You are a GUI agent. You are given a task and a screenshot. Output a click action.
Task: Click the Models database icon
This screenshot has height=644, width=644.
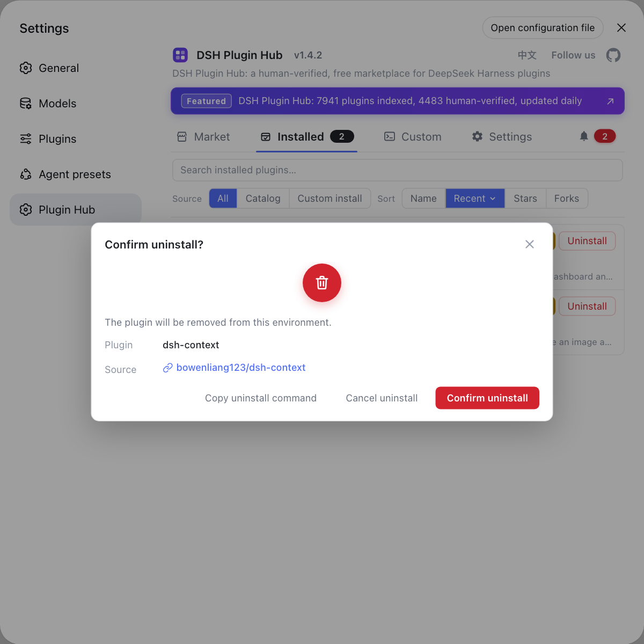[26, 104]
